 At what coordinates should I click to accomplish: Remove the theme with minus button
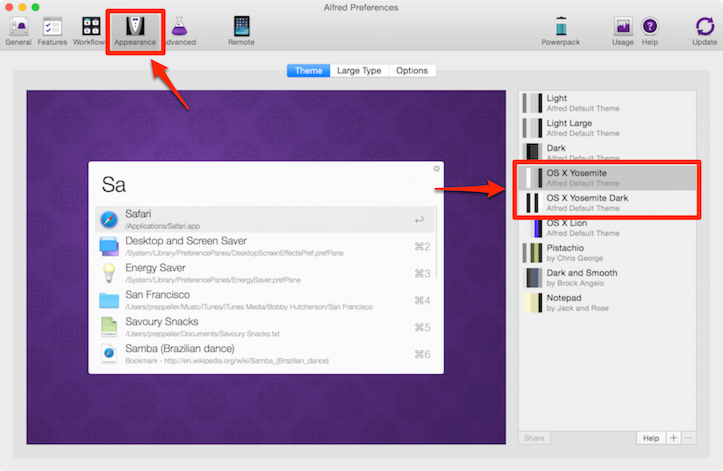687,438
